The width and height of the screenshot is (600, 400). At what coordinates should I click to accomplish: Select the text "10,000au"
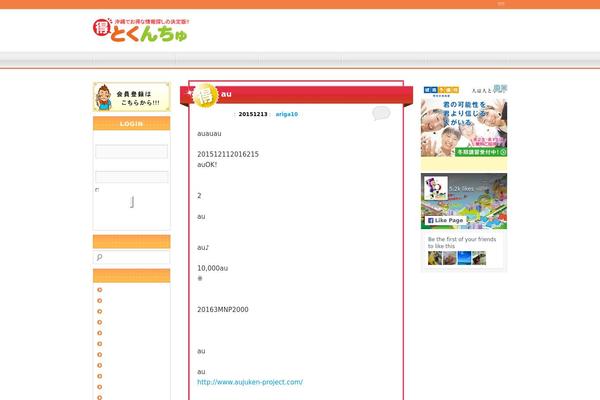click(212, 268)
